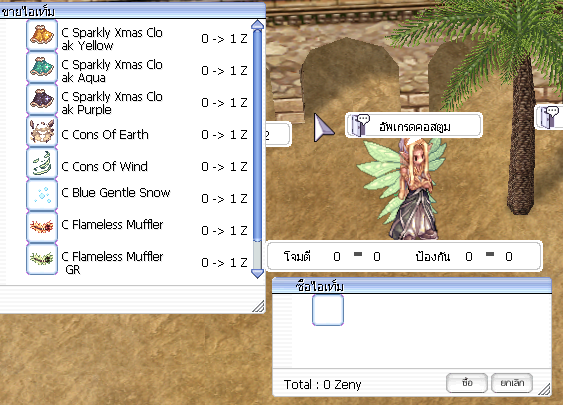Choose the green C Flameless Muffler GR icon
This screenshot has width=563, height=405.
[x=42, y=259]
